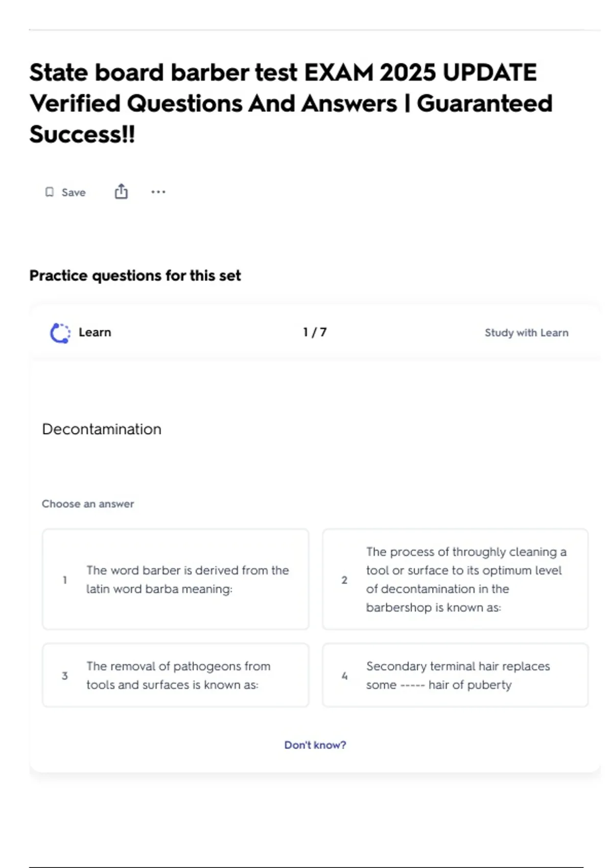Click the Decontamination term text

[x=102, y=429]
